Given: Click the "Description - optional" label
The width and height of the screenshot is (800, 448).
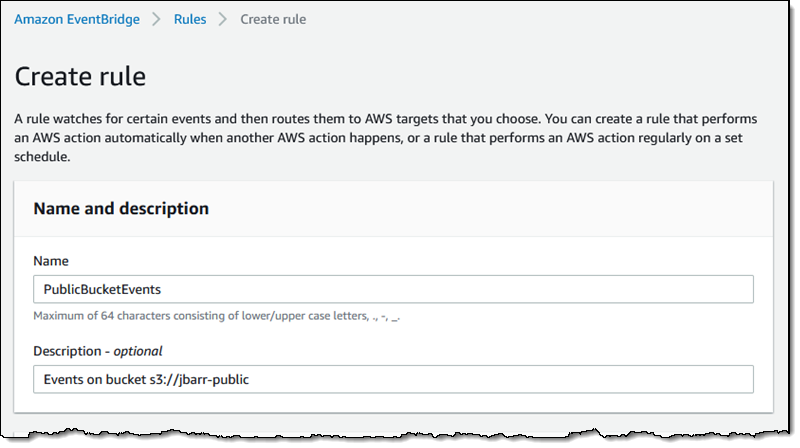Looking at the screenshot, I should tap(97, 350).
